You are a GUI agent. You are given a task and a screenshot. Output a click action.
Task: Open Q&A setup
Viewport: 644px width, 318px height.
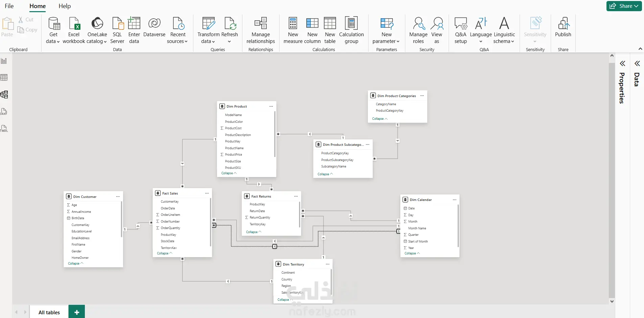point(461,30)
